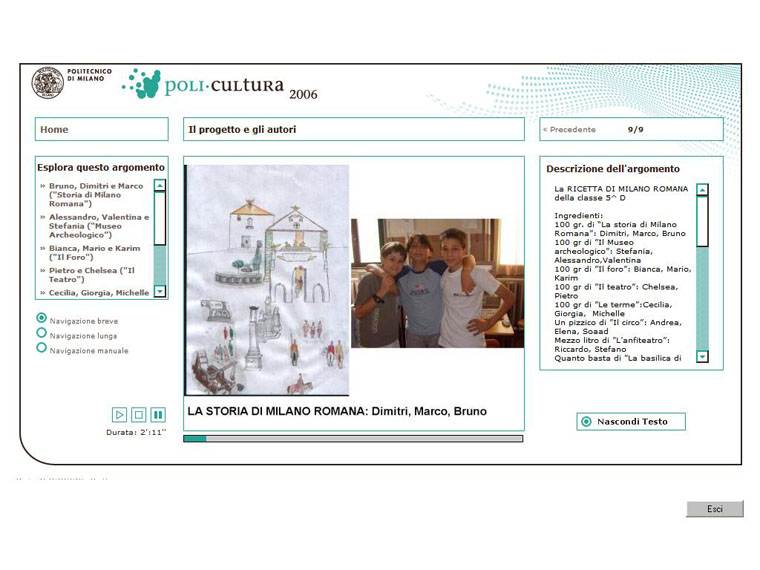Open Alessandro, Valentina e Stefania topic

98,226
